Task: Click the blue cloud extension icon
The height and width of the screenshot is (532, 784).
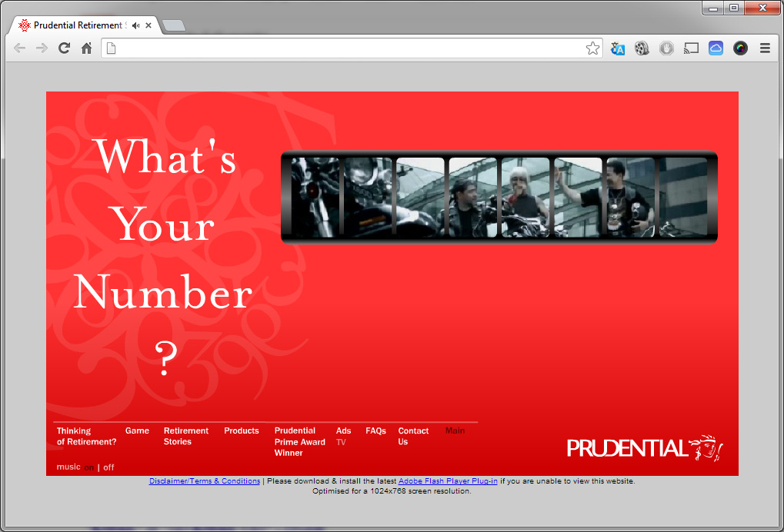Action: click(x=716, y=48)
